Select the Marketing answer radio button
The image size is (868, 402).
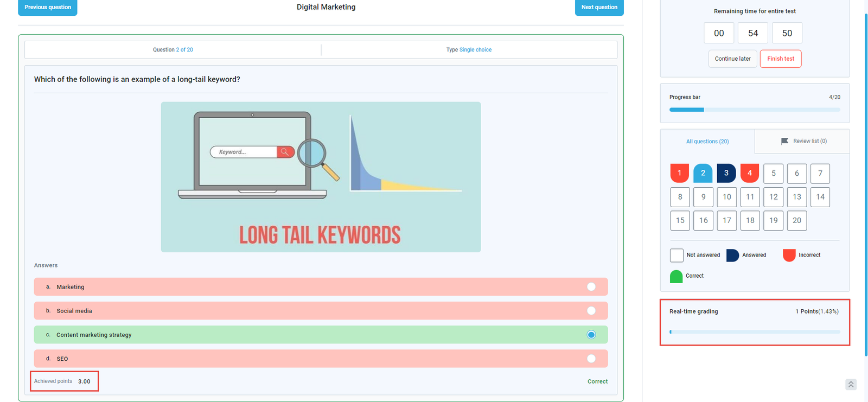coord(591,287)
